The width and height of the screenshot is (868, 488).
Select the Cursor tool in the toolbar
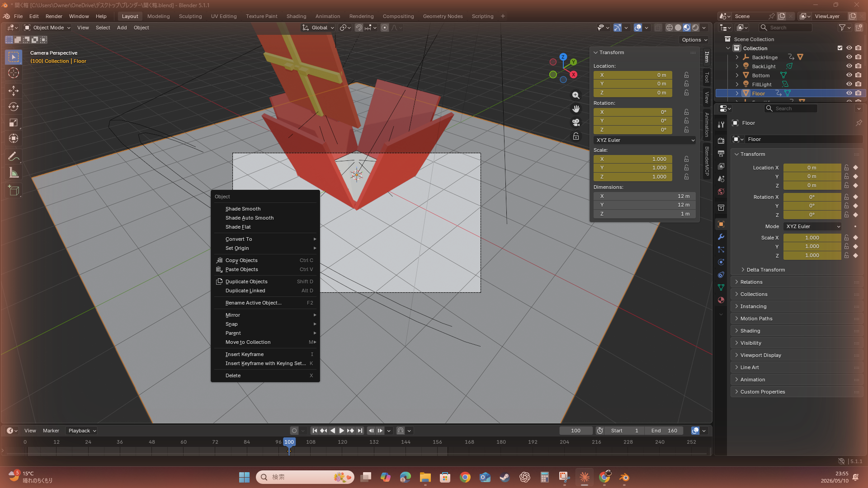(14, 73)
